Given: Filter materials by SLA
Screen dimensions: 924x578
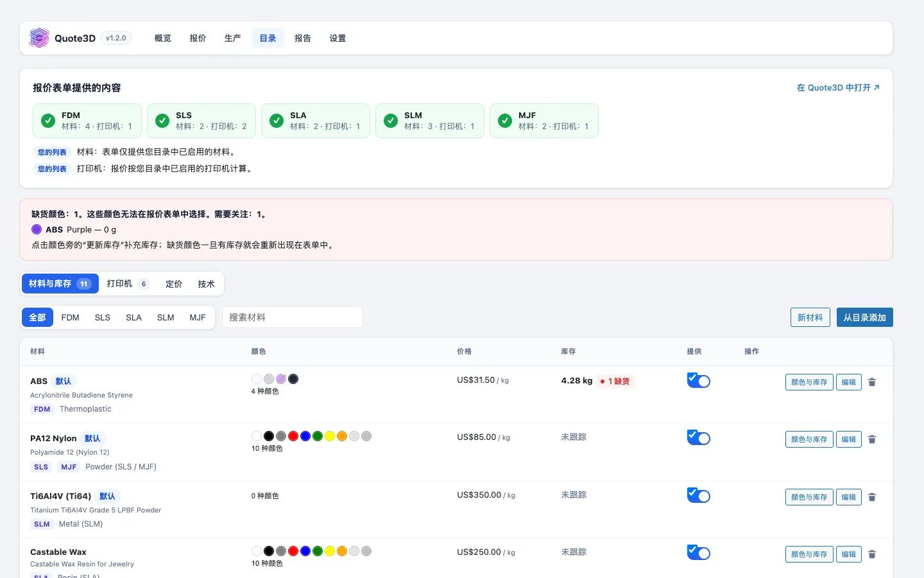Looking at the screenshot, I should point(134,317).
